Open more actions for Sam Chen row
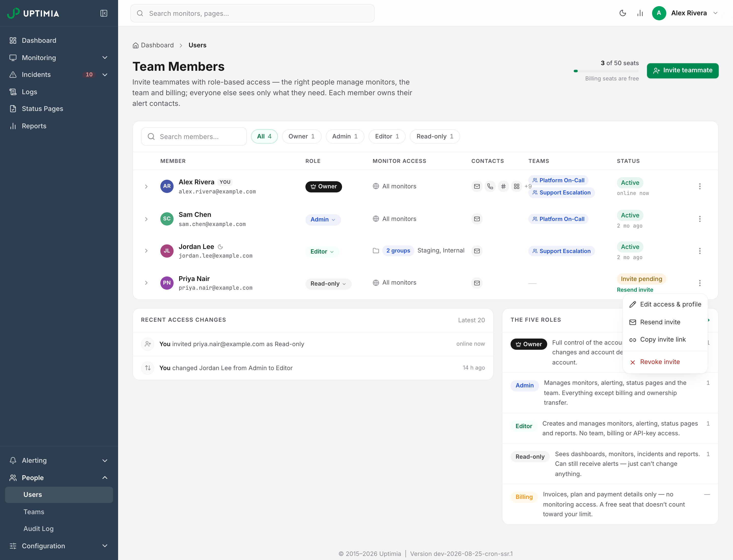 coord(700,219)
